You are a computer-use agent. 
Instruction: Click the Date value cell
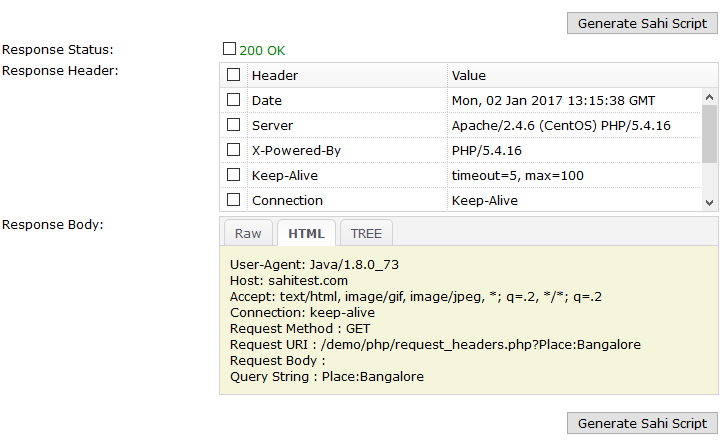pos(553,100)
